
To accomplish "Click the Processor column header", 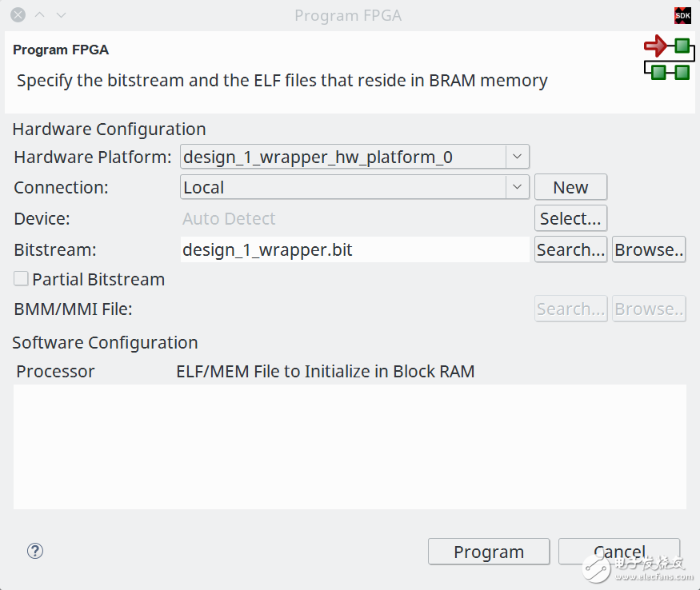I will click(x=56, y=371).
